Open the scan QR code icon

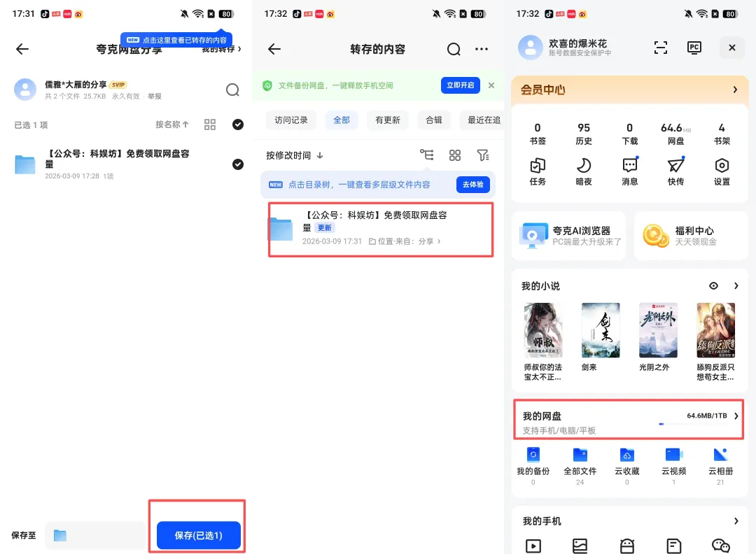point(661,47)
